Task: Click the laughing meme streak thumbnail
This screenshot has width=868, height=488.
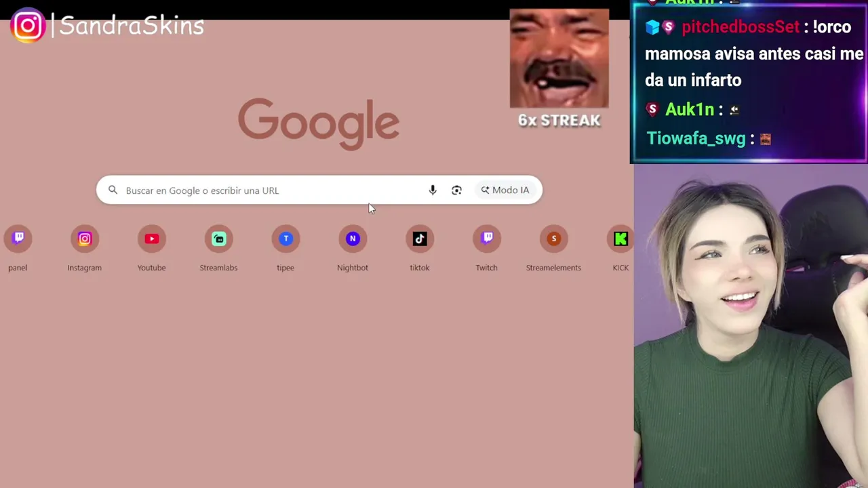Action: coord(559,58)
